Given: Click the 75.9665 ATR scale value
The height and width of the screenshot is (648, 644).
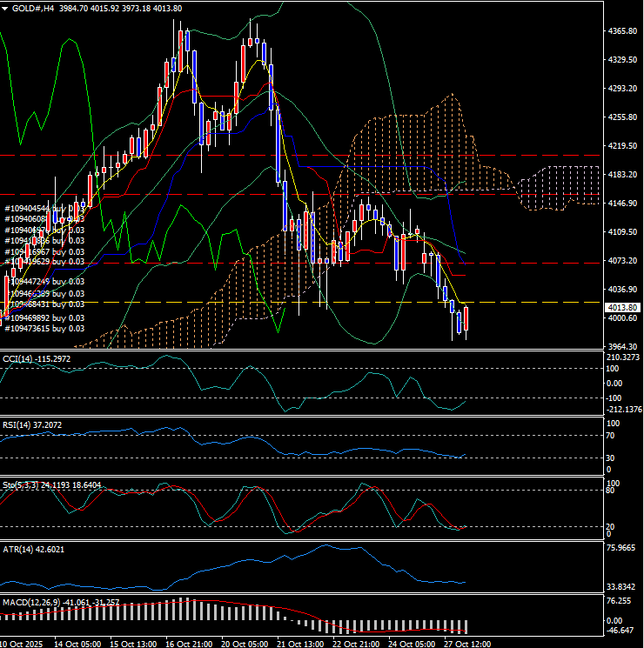Looking at the screenshot, I should [x=624, y=548].
